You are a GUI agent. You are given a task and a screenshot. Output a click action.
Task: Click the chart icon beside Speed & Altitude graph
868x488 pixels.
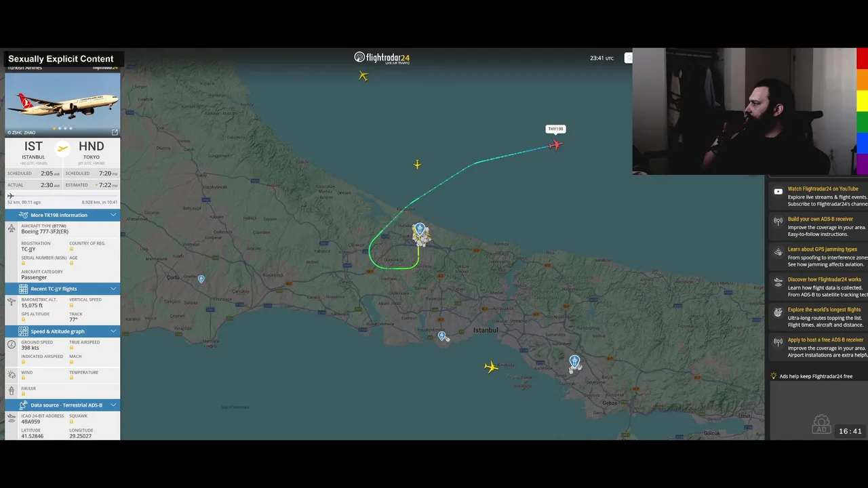coord(23,331)
